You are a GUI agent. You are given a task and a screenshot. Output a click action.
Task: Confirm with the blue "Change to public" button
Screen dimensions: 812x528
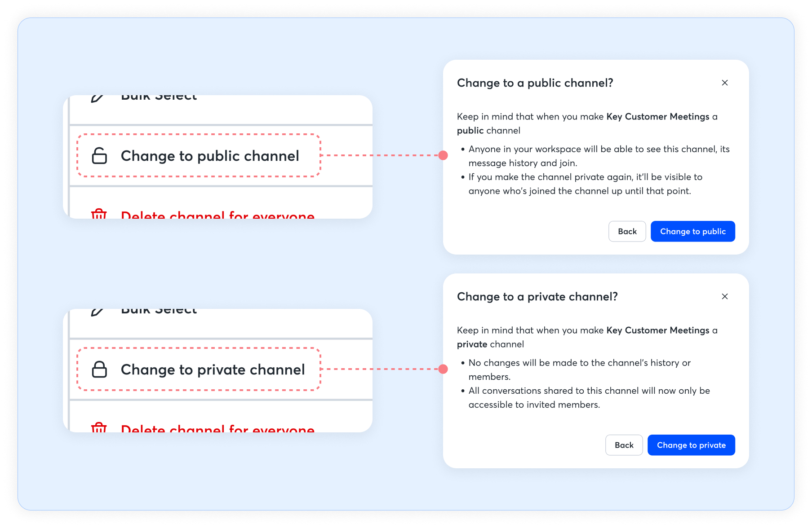pyautogui.click(x=692, y=231)
